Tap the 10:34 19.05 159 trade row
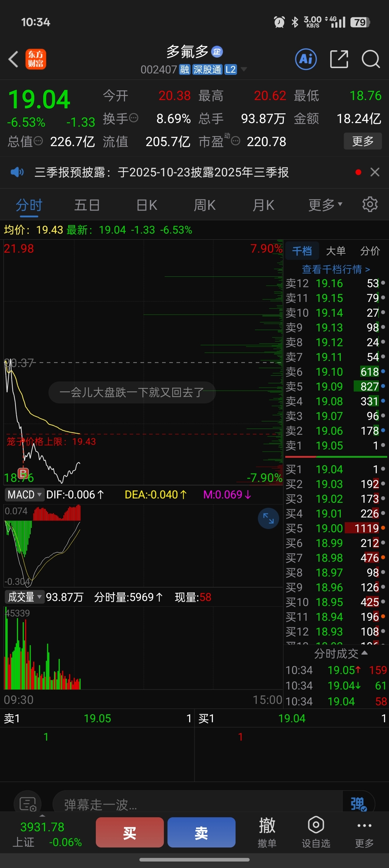The width and height of the screenshot is (389, 868). tap(336, 670)
